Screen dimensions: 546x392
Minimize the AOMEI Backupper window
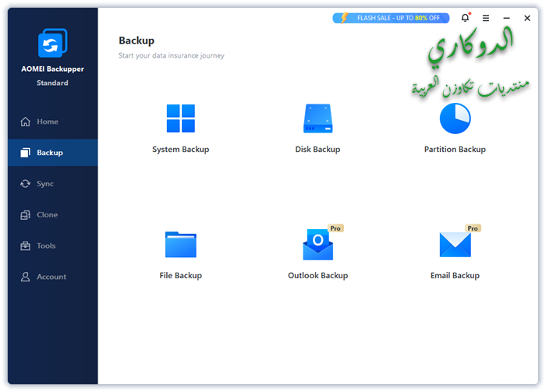[507, 18]
